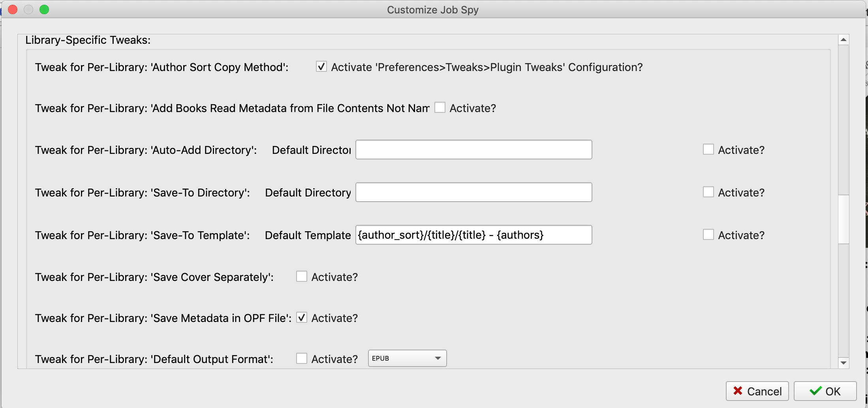Confirm settings with the OK button
868x408 pixels.
tap(825, 391)
